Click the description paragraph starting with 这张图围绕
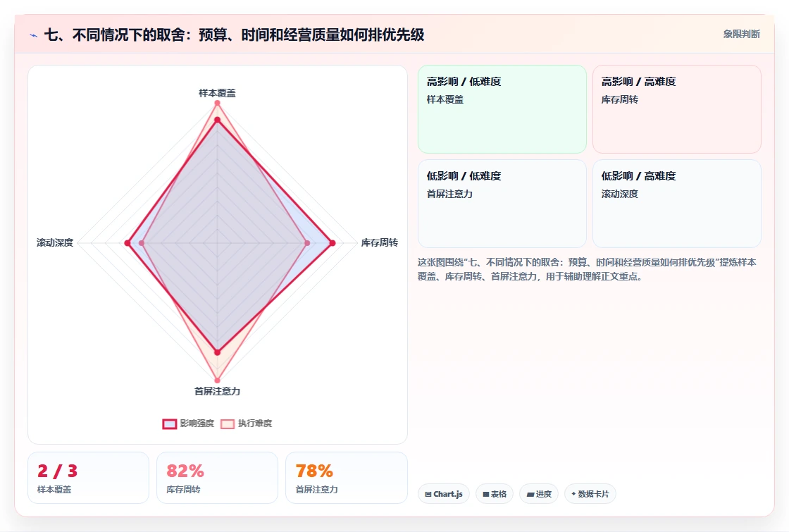Image resolution: width=789 pixels, height=532 pixels. point(587,269)
